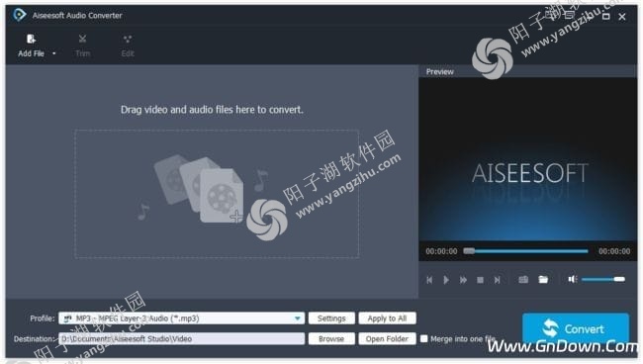Close the Audio Converter window
The height and width of the screenshot is (364, 643).
click(x=622, y=17)
